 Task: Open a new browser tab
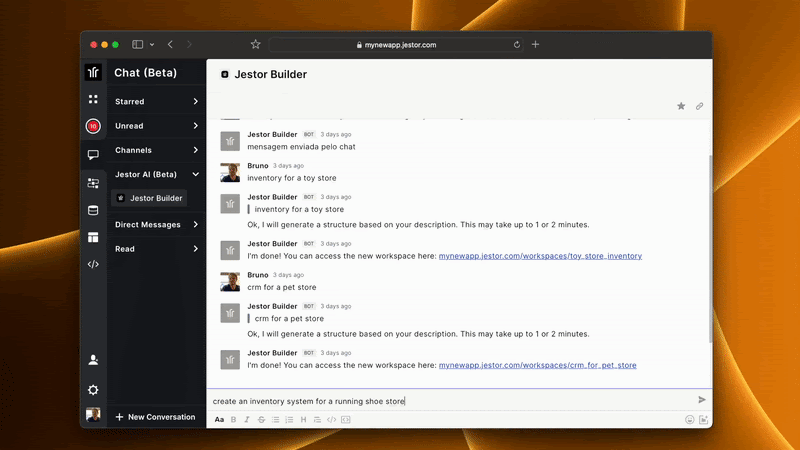(x=535, y=44)
